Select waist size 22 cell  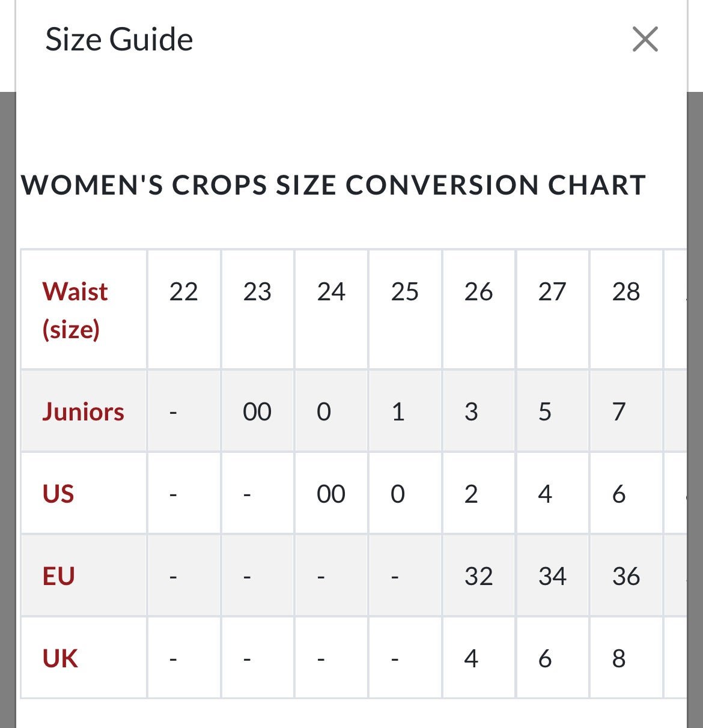[x=184, y=309]
